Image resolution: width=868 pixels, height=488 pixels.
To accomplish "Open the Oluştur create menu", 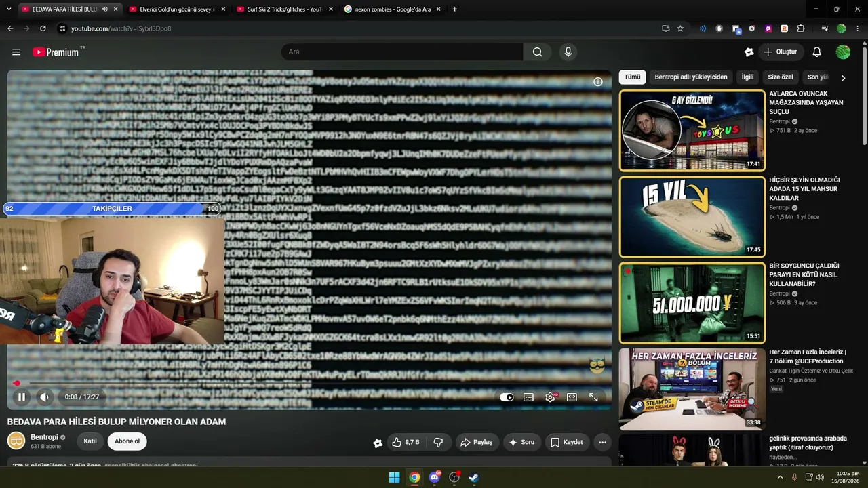I will click(x=780, y=52).
